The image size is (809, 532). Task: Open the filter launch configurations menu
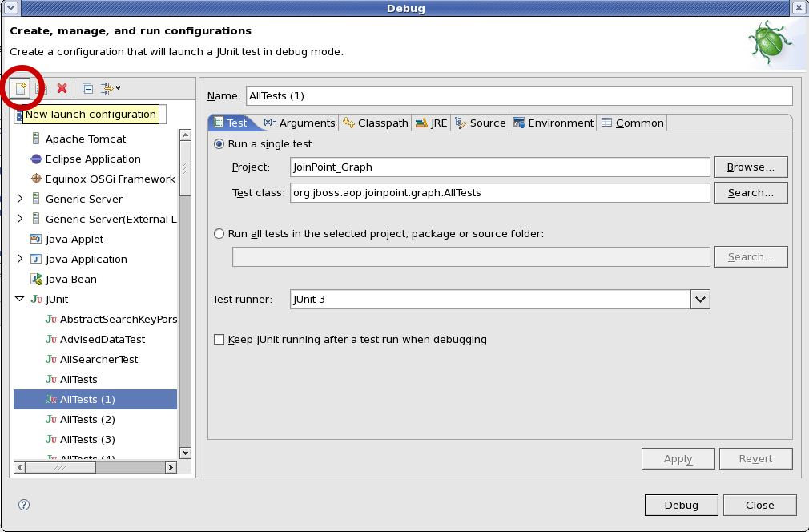(111, 88)
